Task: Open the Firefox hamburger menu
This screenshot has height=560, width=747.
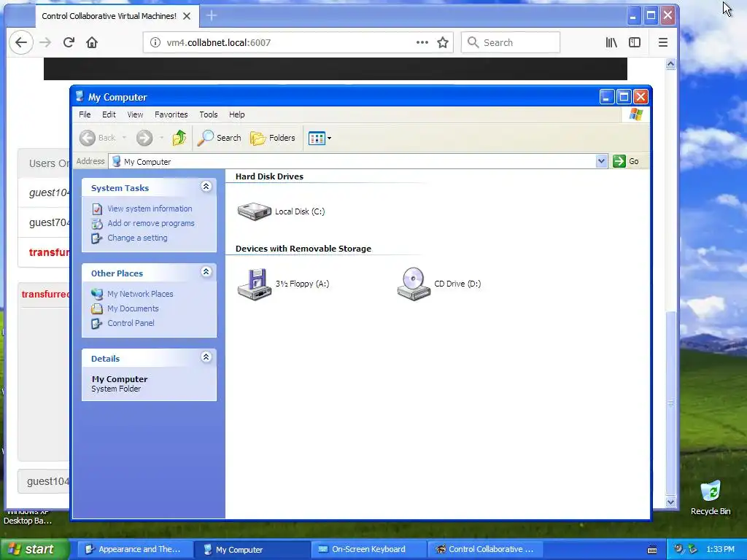Action: [x=662, y=42]
